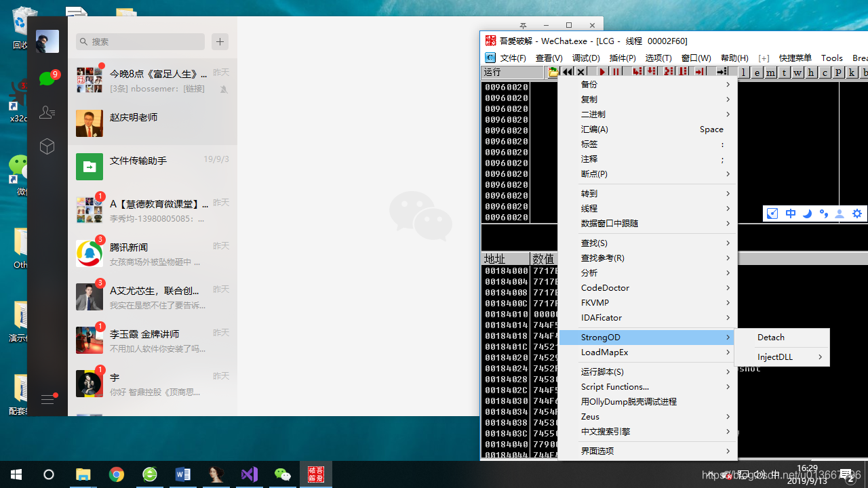Image resolution: width=868 pixels, height=488 pixels.
Task: Open Executable modules via 'e' button
Action: (x=757, y=73)
